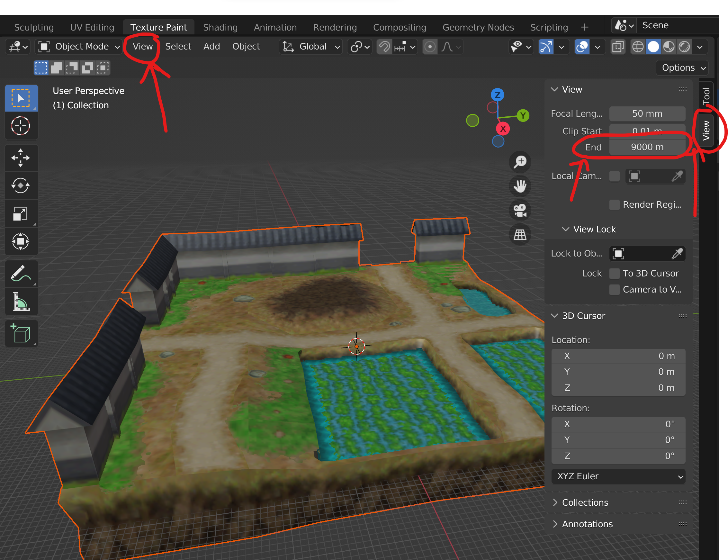Pick the Measure tool
The height and width of the screenshot is (560, 728).
(21, 301)
